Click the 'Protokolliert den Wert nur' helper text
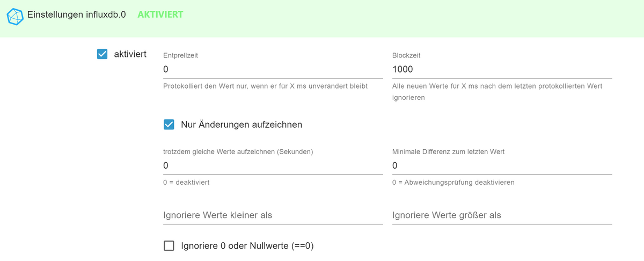Image resolution: width=644 pixels, height=261 pixels. [x=265, y=86]
